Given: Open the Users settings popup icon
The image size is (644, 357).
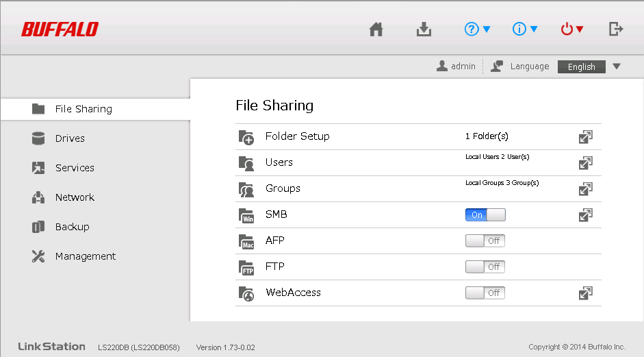Looking at the screenshot, I should click(585, 163).
